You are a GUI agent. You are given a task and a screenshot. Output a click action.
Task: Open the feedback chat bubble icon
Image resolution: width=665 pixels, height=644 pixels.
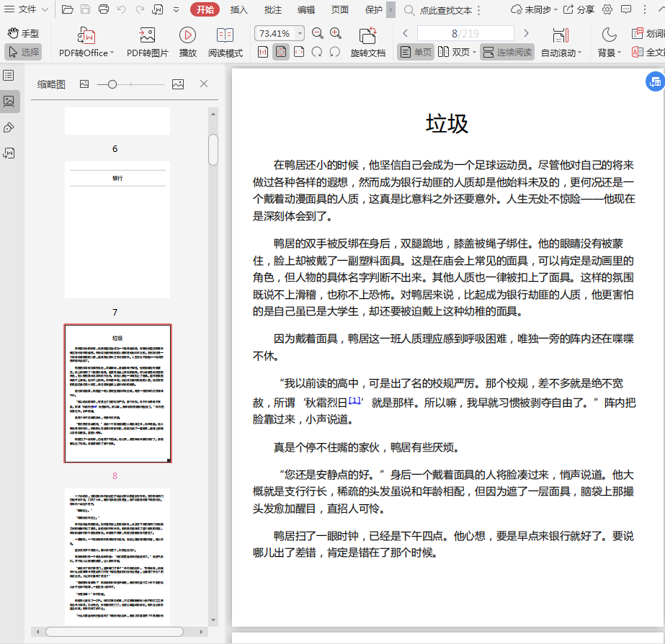[x=625, y=9]
